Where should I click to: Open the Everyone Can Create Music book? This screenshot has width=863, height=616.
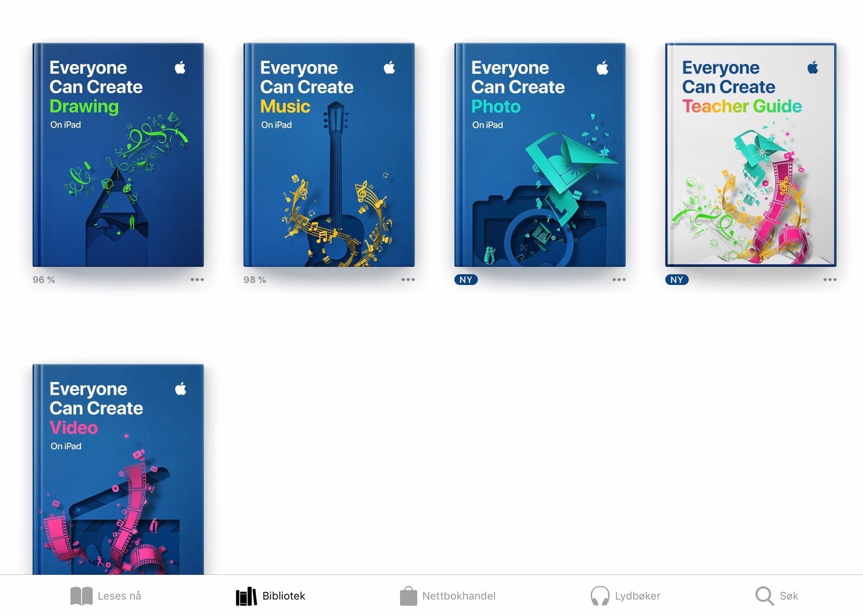click(329, 155)
